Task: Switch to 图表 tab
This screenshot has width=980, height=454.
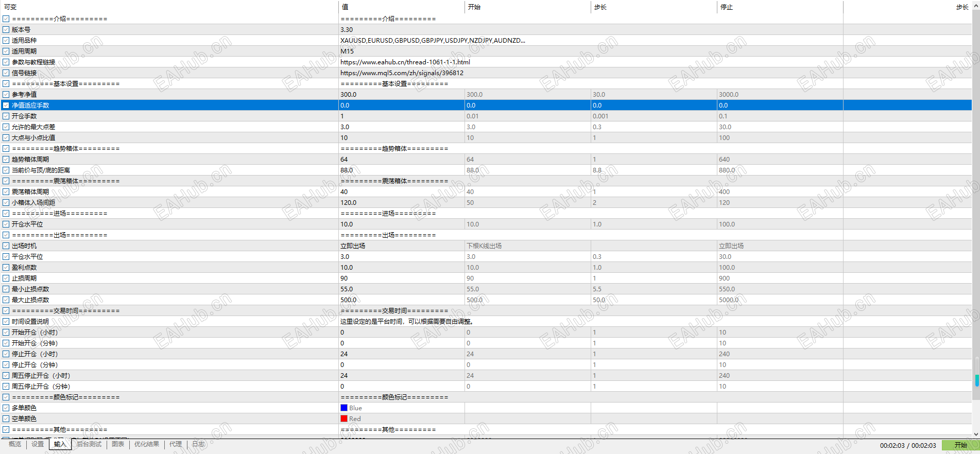Action: tap(118, 444)
